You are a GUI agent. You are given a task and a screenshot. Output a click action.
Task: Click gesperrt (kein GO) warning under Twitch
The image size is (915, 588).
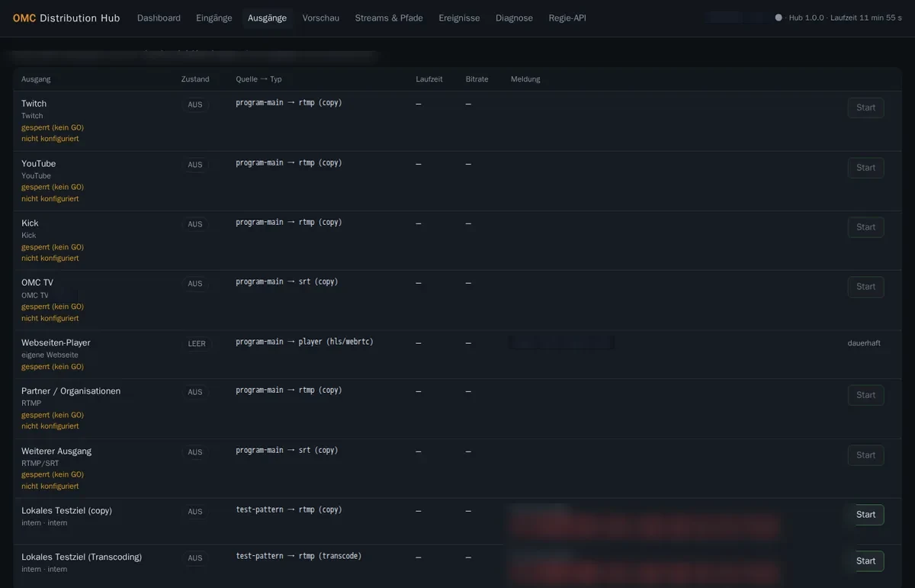[53, 127]
